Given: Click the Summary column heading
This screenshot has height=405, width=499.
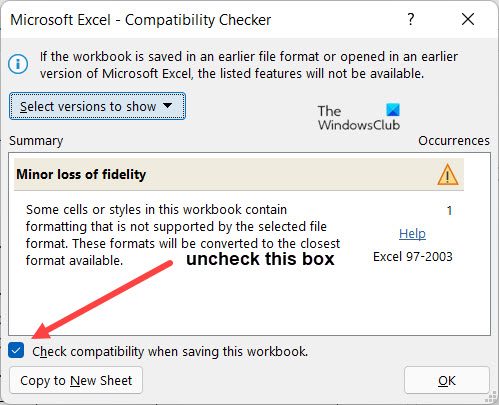Looking at the screenshot, I should pyautogui.click(x=36, y=141).
